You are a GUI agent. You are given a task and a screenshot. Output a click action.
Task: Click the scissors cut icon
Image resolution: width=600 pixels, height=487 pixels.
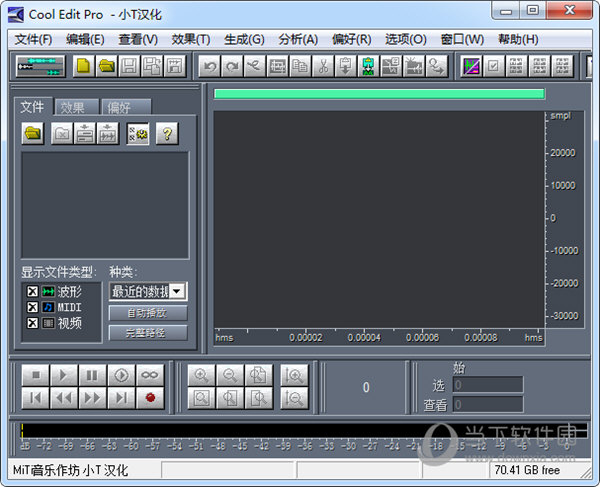[x=323, y=66]
